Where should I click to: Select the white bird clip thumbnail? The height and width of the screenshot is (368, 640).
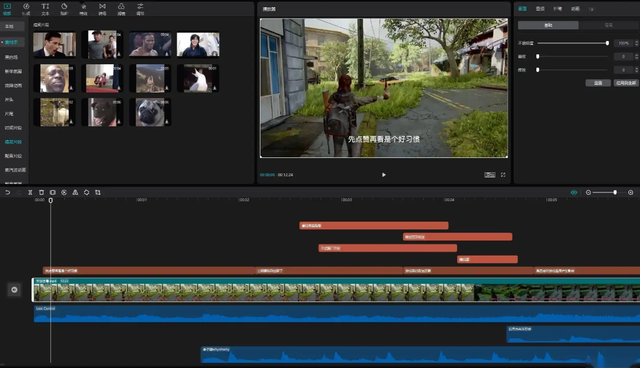198,78
